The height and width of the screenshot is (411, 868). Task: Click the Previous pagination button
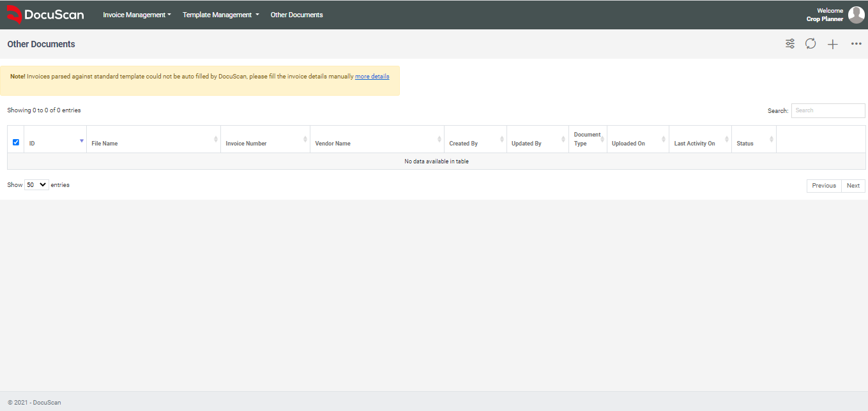(823, 186)
